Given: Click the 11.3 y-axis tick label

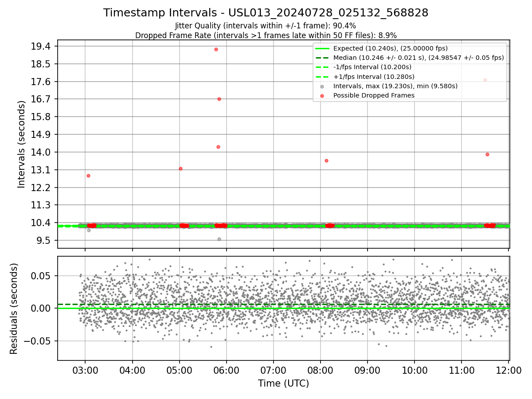Looking at the screenshot, I should (x=42, y=205).
